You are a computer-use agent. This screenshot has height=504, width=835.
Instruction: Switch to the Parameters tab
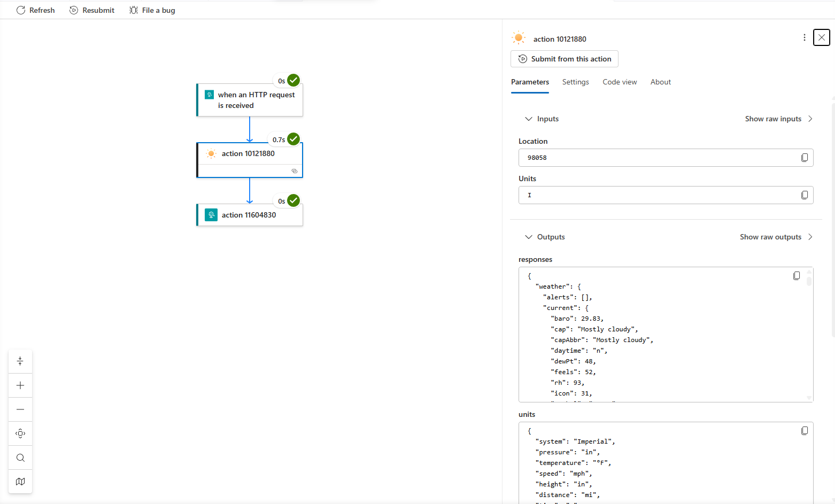tap(530, 82)
